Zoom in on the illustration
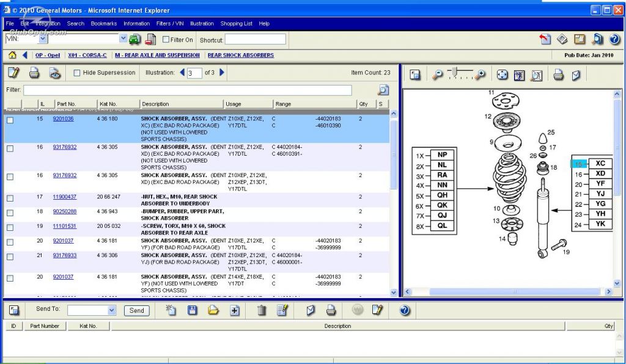 (481, 75)
